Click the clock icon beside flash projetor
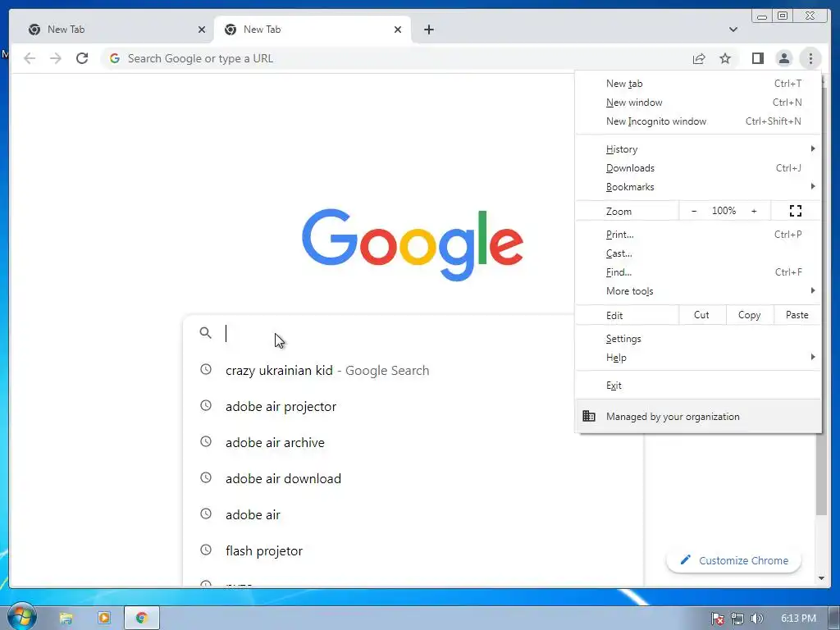The image size is (840, 630). point(206,550)
